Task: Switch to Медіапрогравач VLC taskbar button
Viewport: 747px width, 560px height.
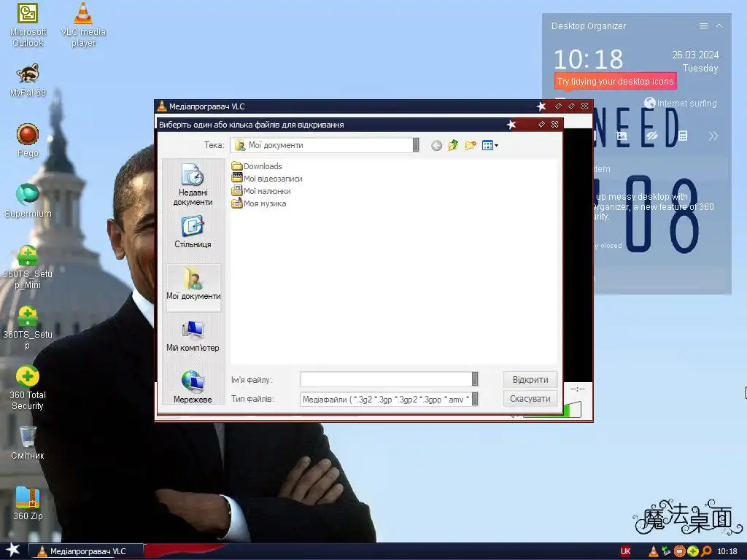Action: tap(86, 551)
